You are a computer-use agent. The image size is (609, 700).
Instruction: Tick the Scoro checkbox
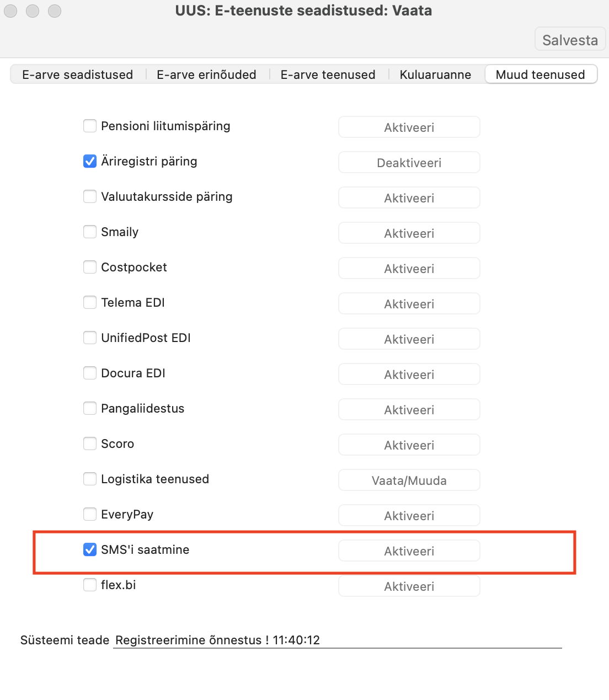[90, 443]
